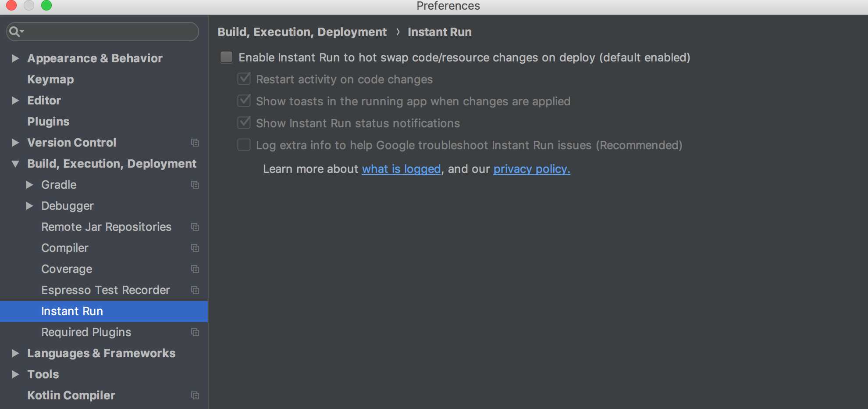868x409 pixels.
Task: Click project-level icon beside Compiler
Action: pos(195,248)
